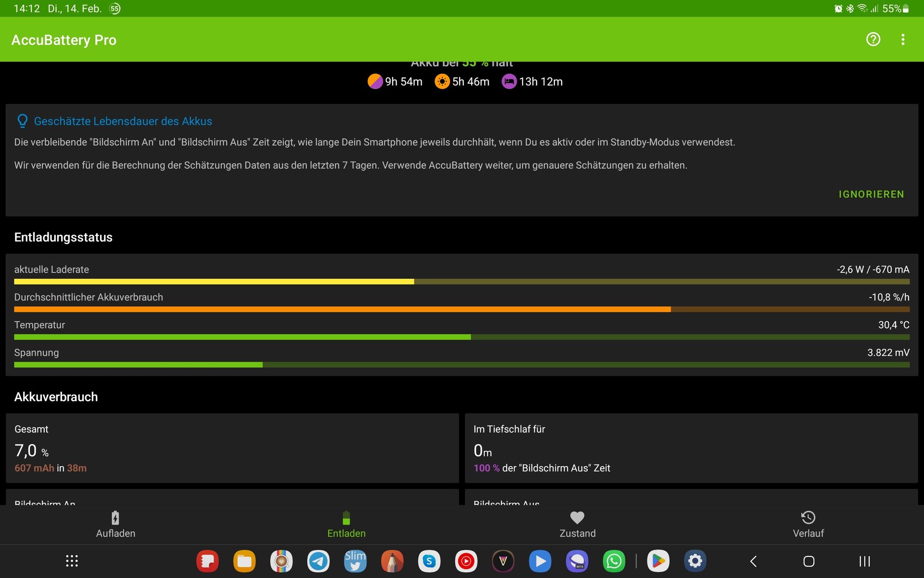Select the Entladen tab
This screenshot has height=578, width=924.
tap(346, 525)
